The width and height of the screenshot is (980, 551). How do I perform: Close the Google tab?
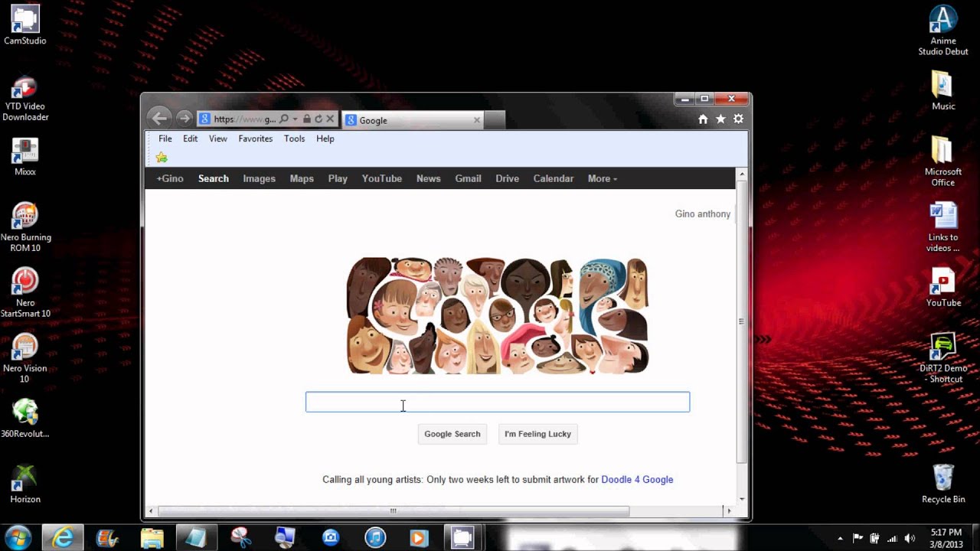click(477, 120)
